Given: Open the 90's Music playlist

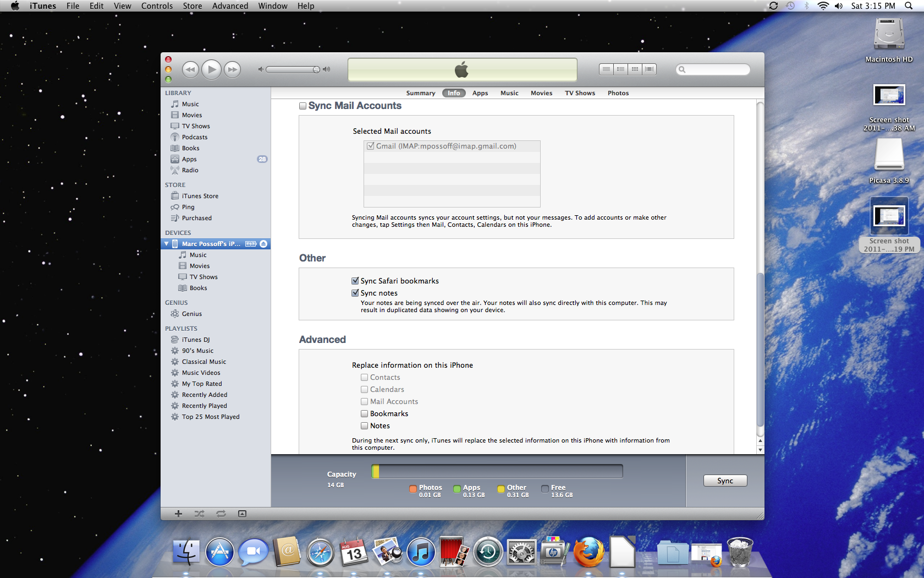Looking at the screenshot, I should [x=197, y=351].
